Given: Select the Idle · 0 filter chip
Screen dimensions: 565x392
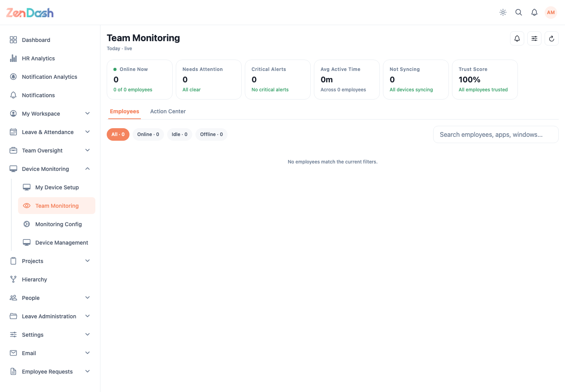Looking at the screenshot, I should point(180,134).
